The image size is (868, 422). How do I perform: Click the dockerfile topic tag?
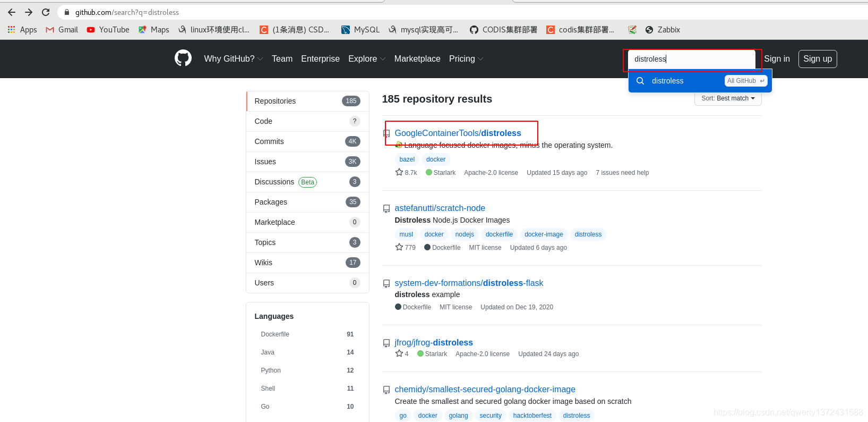499,234
